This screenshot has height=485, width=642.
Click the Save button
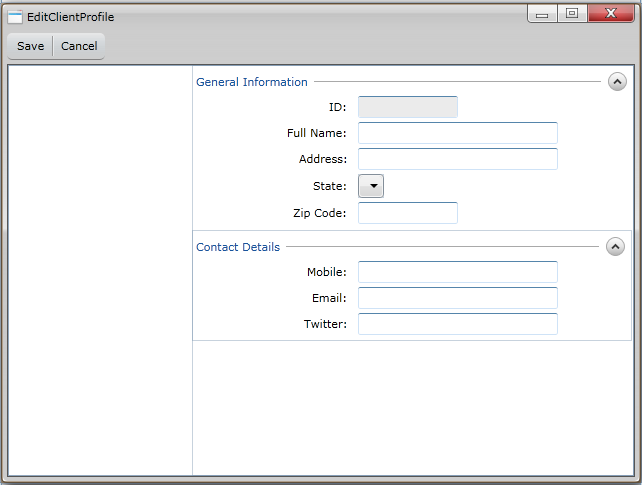tap(30, 46)
